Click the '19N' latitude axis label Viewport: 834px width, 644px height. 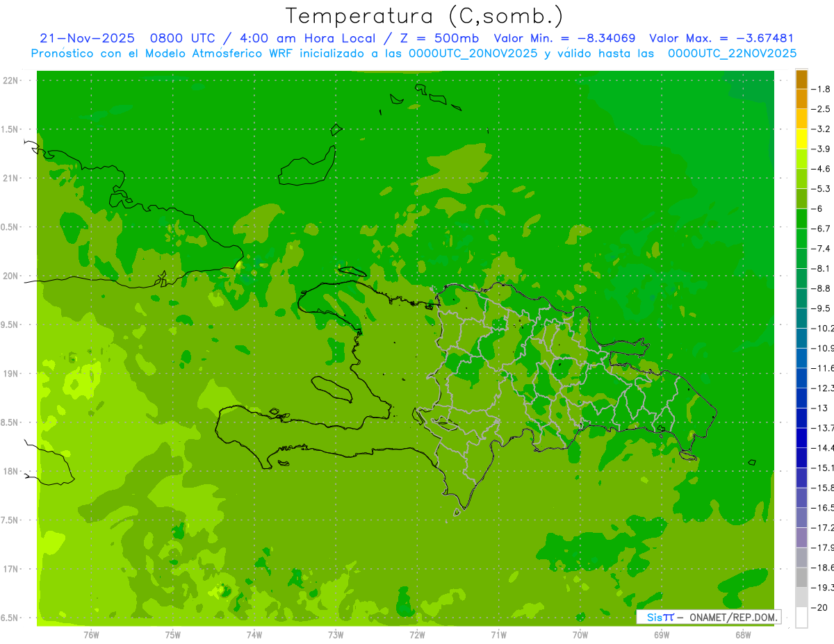[9, 374]
